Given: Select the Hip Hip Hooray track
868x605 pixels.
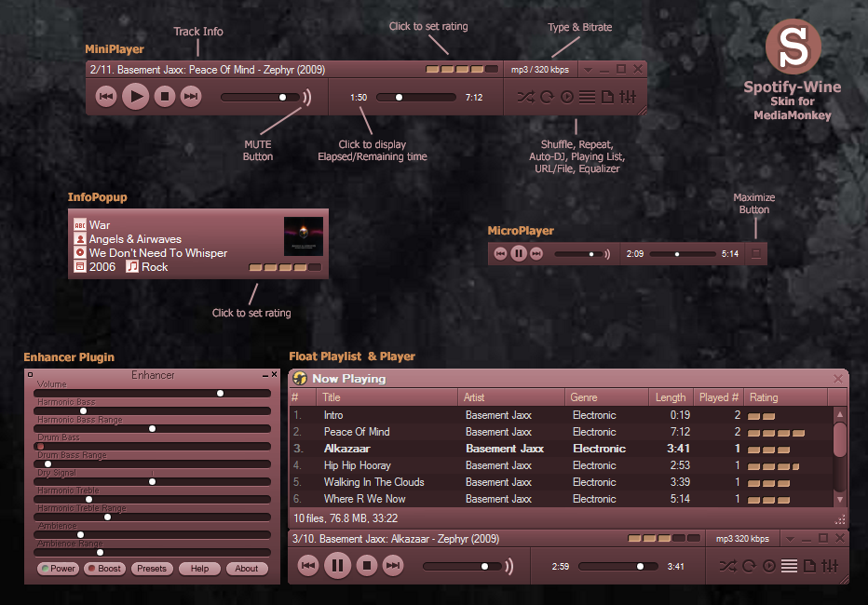Looking at the screenshot, I should [x=561, y=465].
